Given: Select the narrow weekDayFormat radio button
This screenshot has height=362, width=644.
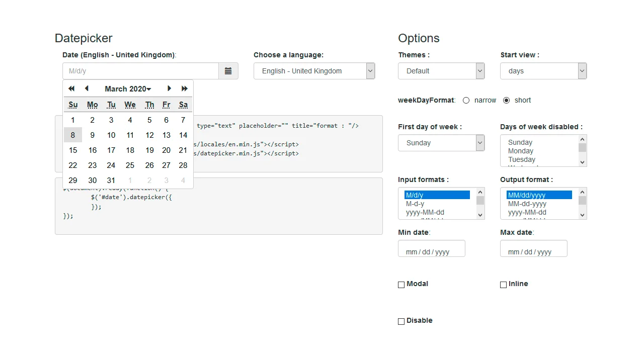Looking at the screenshot, I should pos(466,100).
